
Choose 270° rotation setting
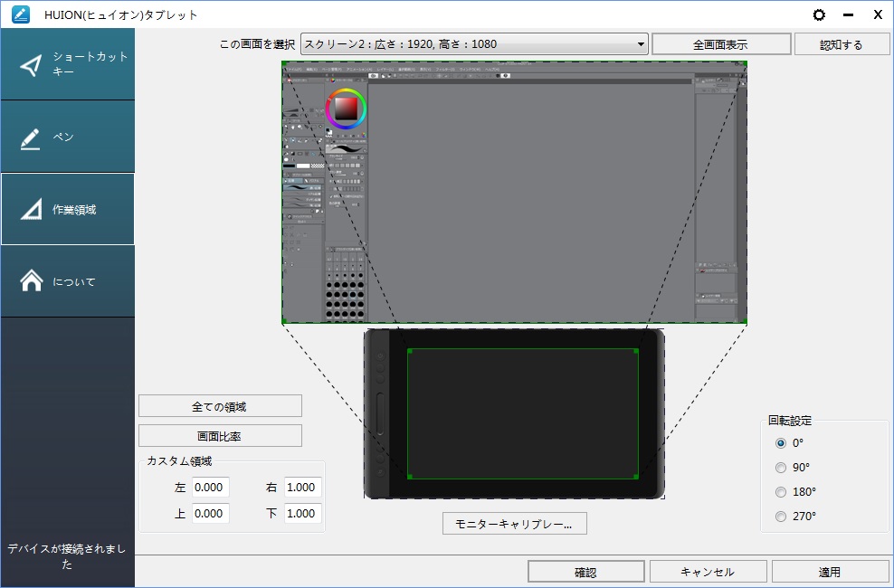tap(781, 517)
